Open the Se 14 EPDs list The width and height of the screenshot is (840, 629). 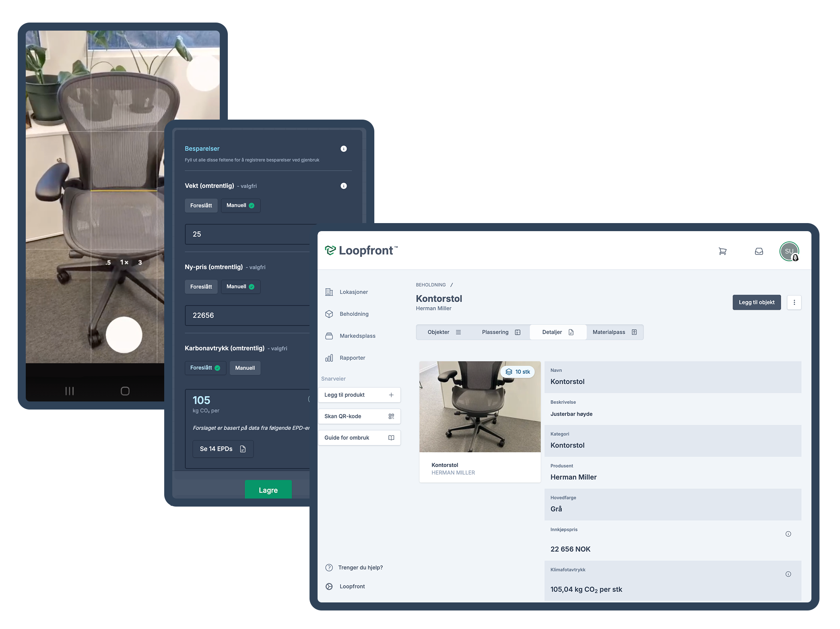point(223,449)
